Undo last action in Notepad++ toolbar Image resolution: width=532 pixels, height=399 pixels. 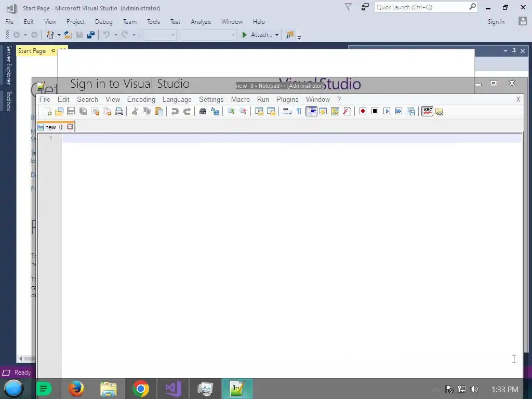click(x=175, y=111)
